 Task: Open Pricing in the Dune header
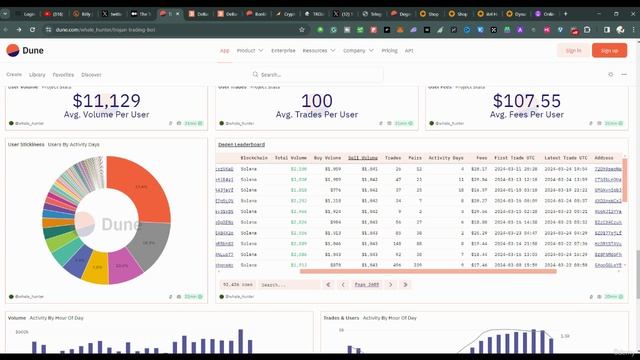pyautogui.click(x=389, y=51)
